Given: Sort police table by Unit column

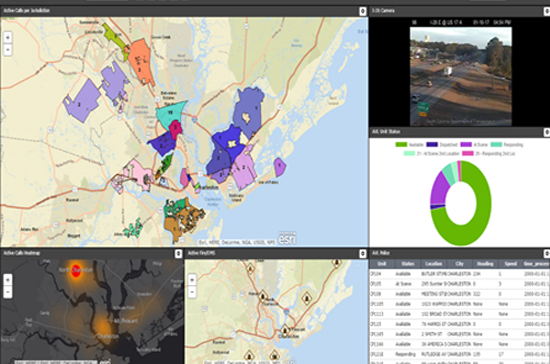Looking at the screenshot, I should (x=382, y=264).
